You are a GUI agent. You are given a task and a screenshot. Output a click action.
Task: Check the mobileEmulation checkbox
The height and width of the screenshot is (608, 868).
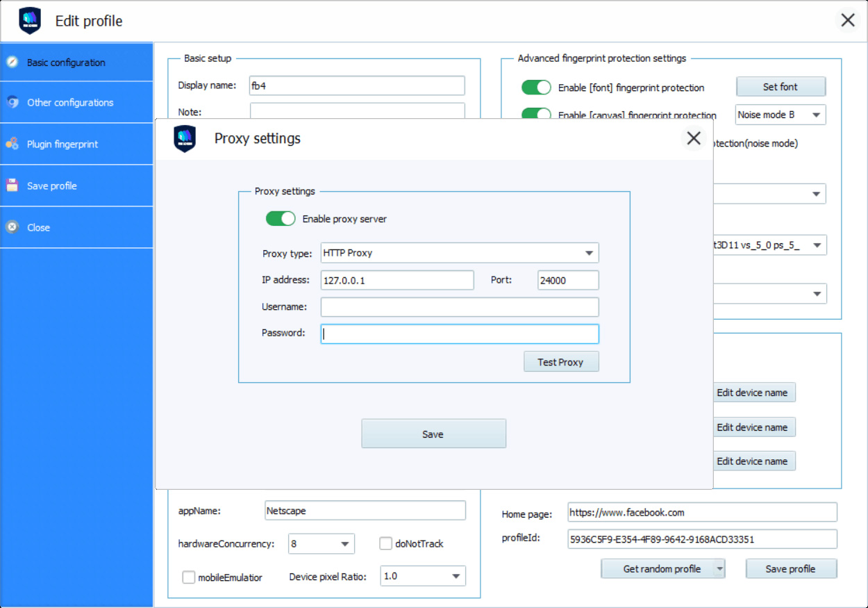188,577
